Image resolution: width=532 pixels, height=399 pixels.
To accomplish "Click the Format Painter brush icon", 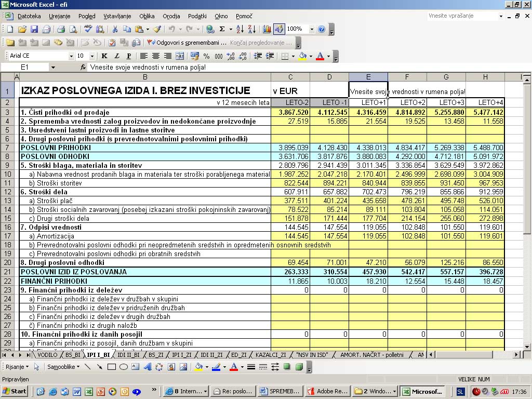I will [x=157, y=29].
